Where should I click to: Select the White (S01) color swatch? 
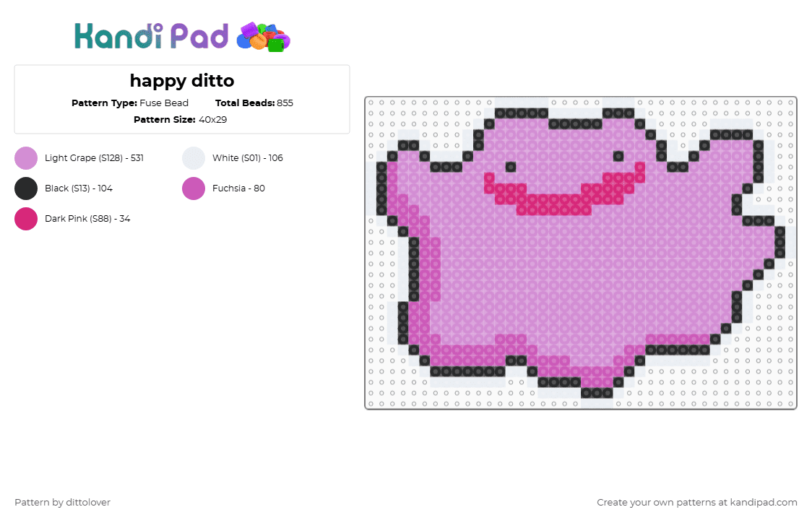pos(194,158)
